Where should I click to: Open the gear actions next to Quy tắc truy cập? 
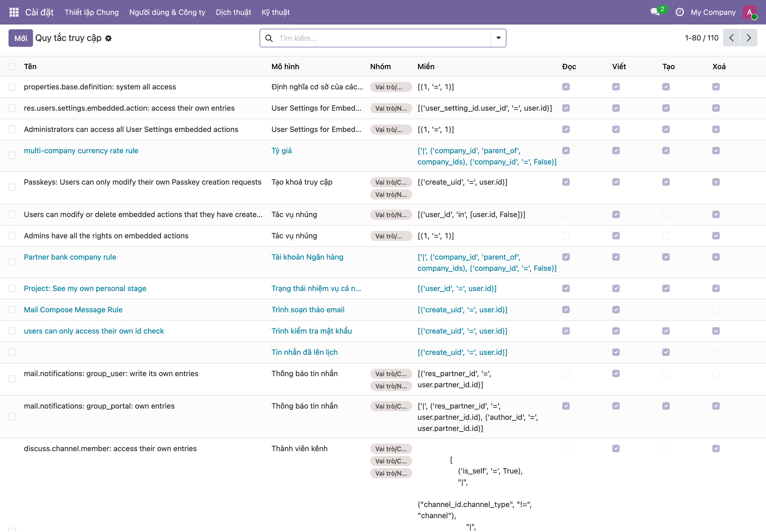pos(108,38)
